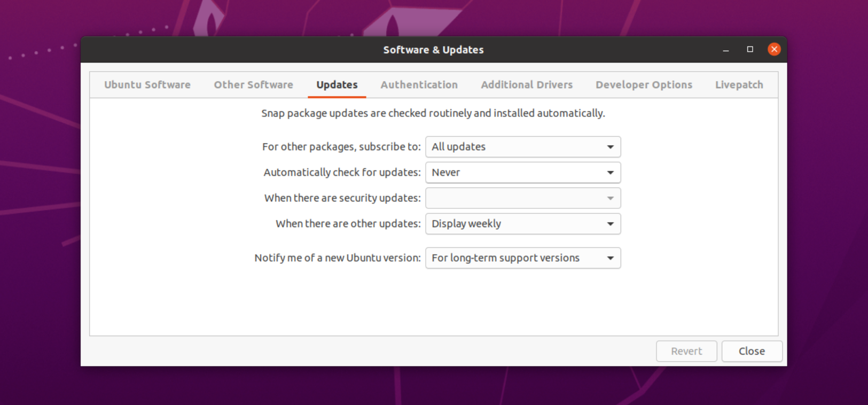Open the Additional Drivers tab

[527, 84]
